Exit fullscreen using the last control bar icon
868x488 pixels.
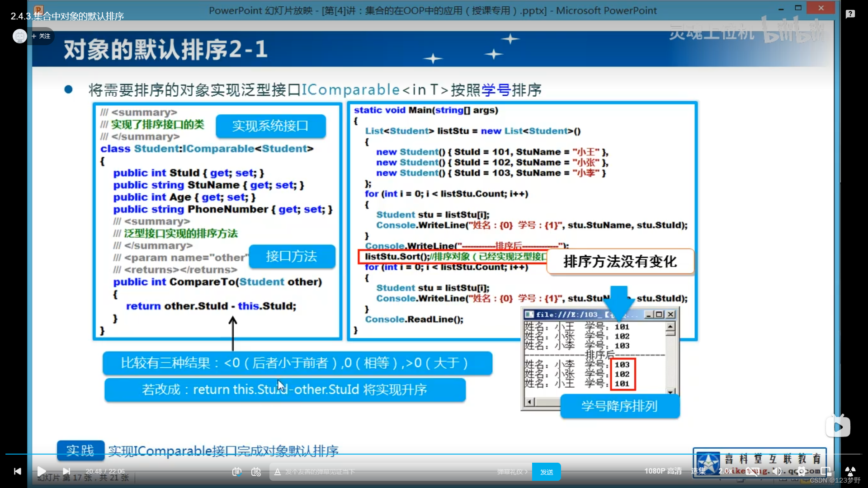point(850,471)
